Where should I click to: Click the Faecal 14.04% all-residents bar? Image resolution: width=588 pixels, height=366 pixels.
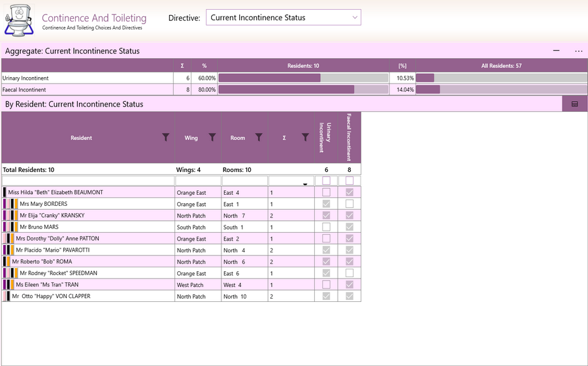tap(501, 90)
